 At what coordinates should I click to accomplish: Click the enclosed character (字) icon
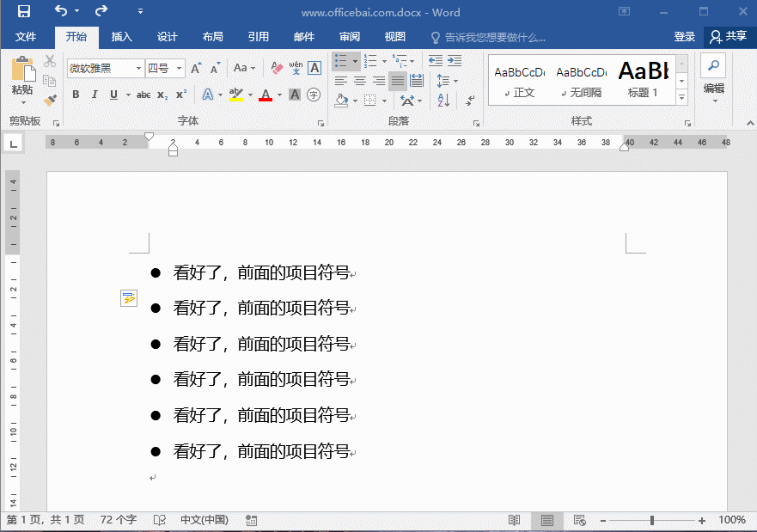pos(314,95)
